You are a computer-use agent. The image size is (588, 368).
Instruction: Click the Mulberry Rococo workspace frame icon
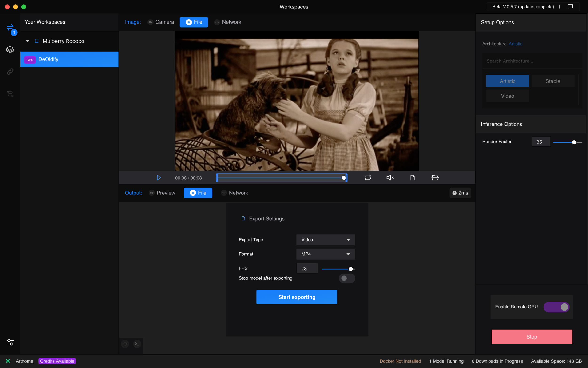[x=36, y=41]
